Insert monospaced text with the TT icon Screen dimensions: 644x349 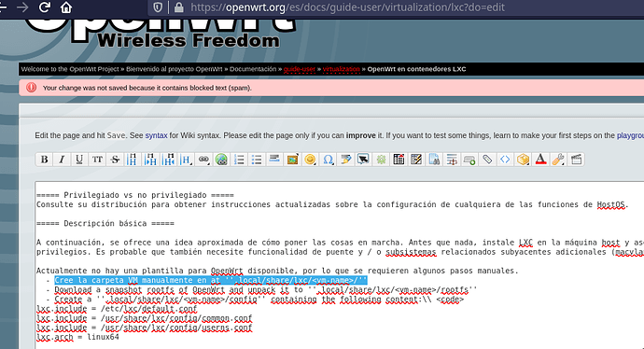[x=97, y=160]
